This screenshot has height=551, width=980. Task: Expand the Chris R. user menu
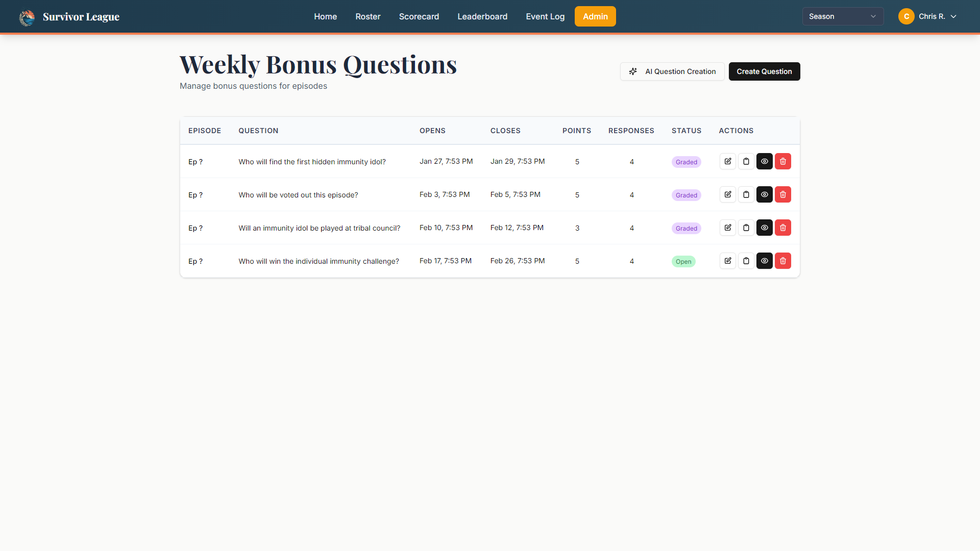pos(927,16)
